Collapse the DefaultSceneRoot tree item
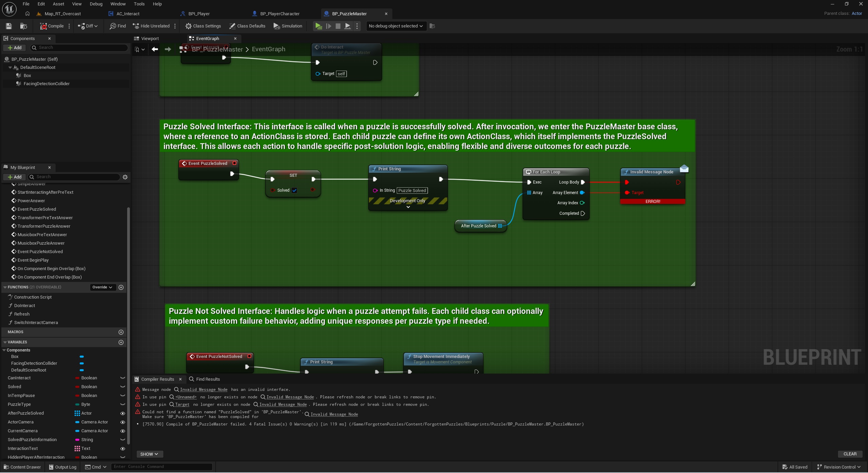 click(10, 68)
